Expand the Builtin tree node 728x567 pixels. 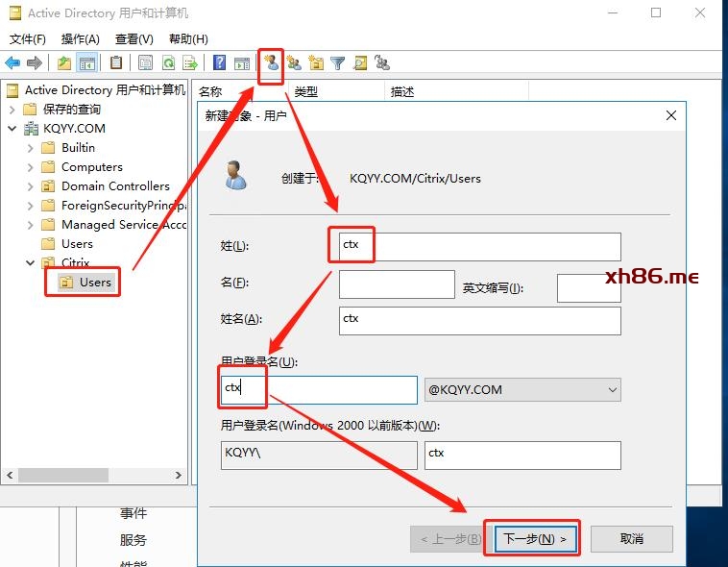31,148
